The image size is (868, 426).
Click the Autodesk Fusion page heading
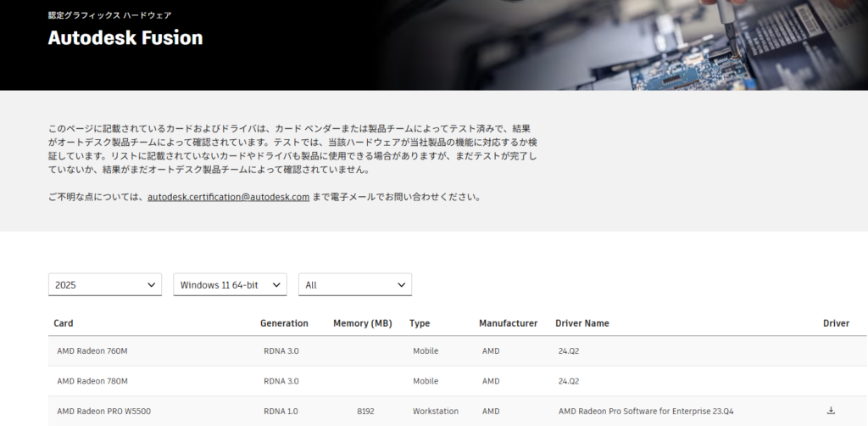pyautogui.click(x=125, y=37)
